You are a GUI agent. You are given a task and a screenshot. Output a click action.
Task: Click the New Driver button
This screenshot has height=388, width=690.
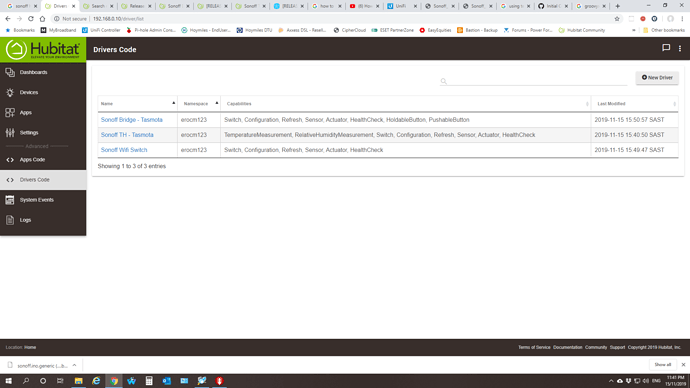(x=657, y=77)
